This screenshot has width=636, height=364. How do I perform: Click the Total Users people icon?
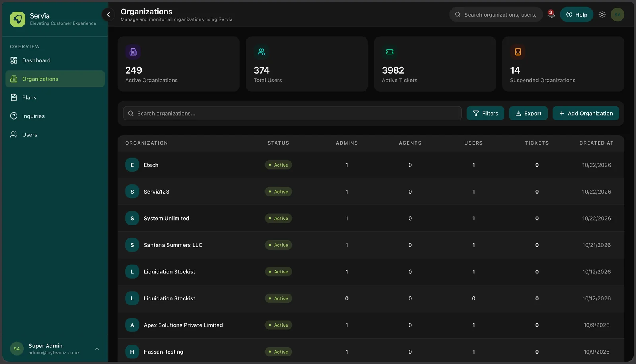coord(261,52)
